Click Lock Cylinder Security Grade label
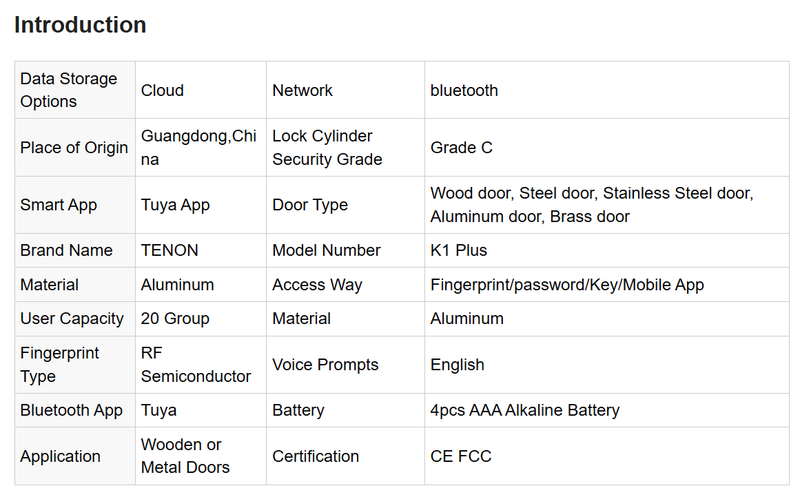 click(x=322, y=148)
